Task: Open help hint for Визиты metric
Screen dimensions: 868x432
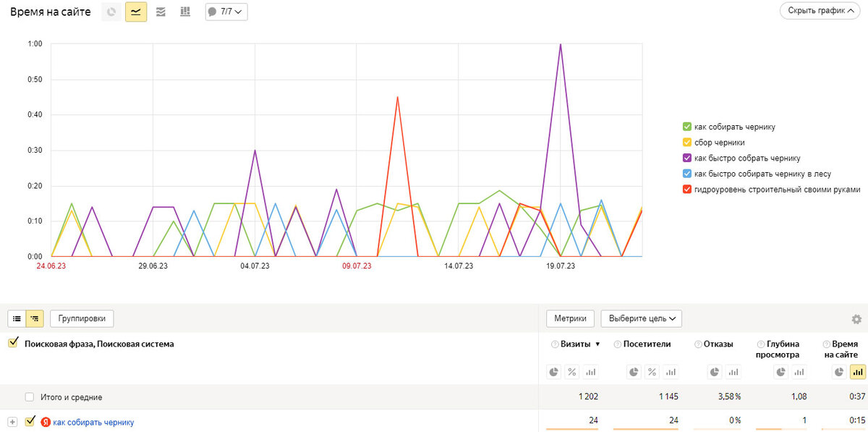Action: click(555, 344)
